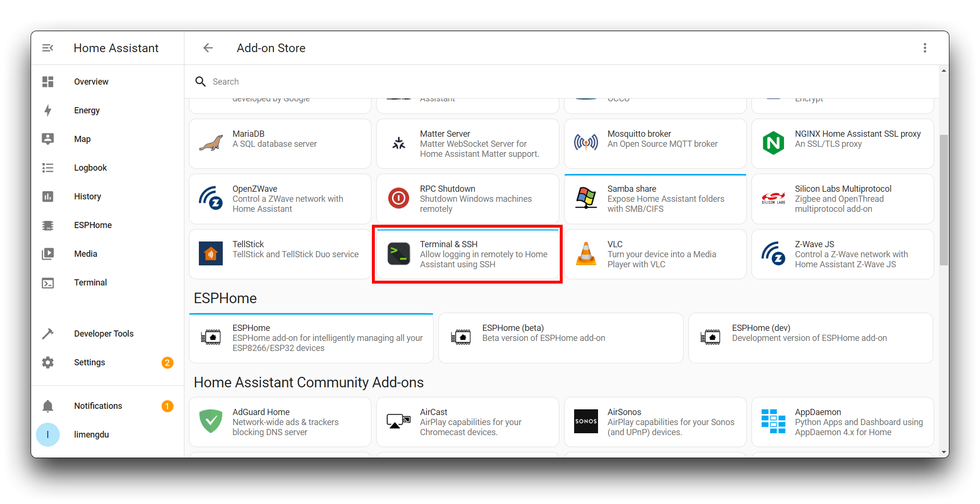Click the limengdu user avatar
Screen dimensions: 980x504
pos(48,435)
